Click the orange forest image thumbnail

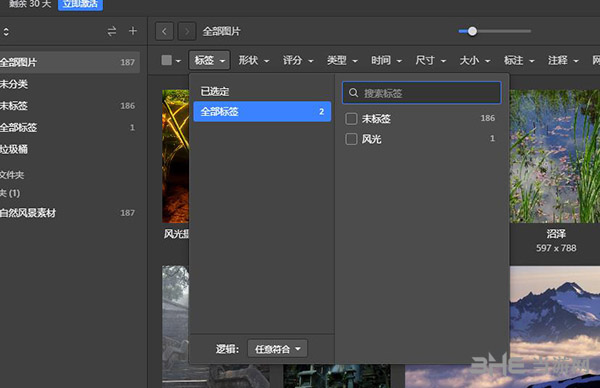175,156
